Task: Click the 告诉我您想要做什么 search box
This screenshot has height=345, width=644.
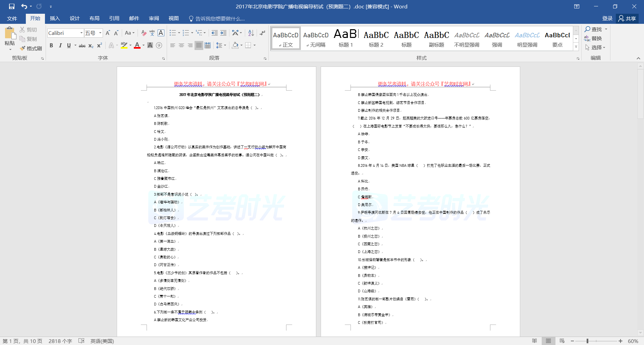Action: [x=220, y=18]
